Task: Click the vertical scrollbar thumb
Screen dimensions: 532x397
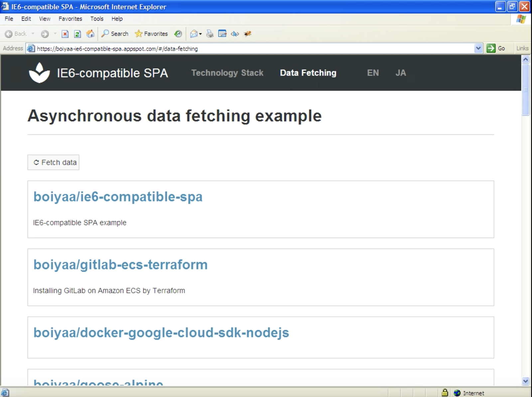Action: point(526,90)
